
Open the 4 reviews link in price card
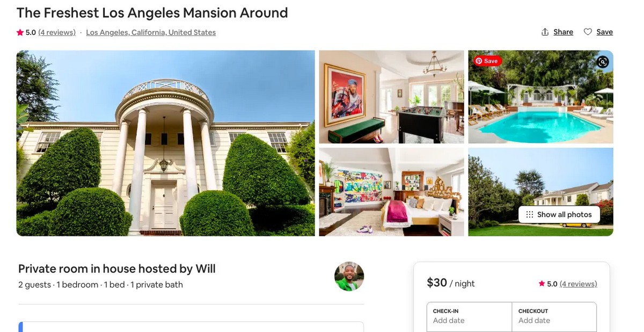578,284
